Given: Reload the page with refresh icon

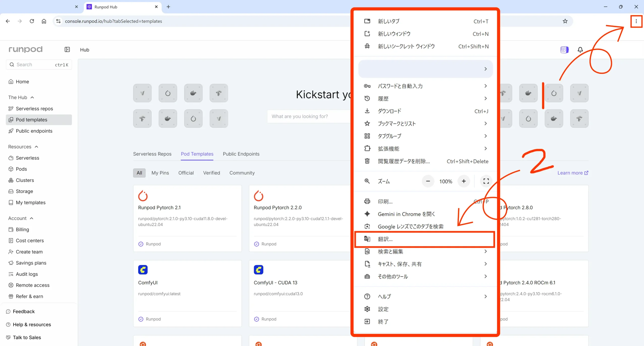Looking at the screenshot, I should 32,21.
